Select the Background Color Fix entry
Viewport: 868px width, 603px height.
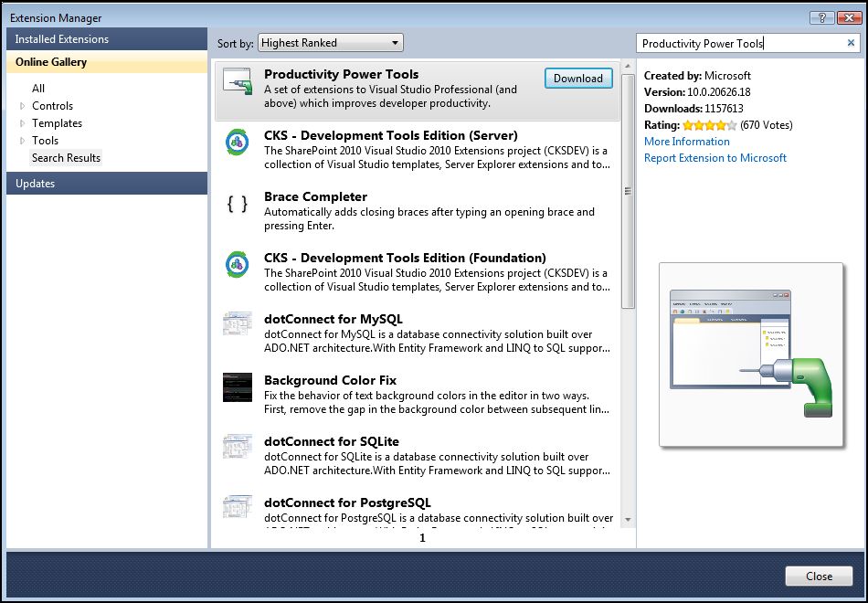pos(418,395)
